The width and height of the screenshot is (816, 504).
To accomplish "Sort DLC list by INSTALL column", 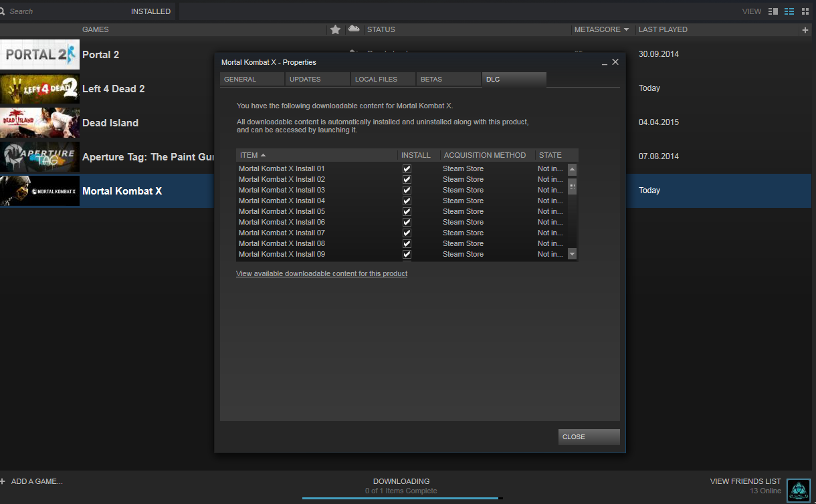I will (416, 155).
